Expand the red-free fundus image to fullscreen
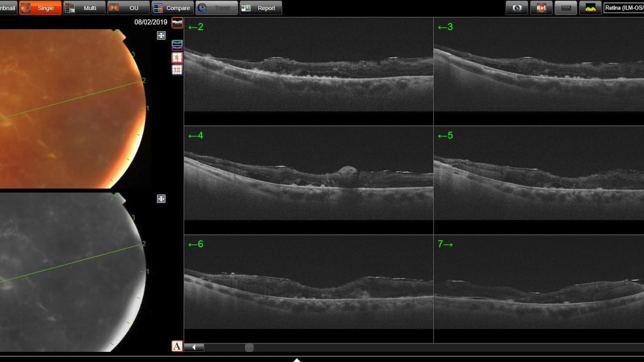 click(x=161, y=199)
